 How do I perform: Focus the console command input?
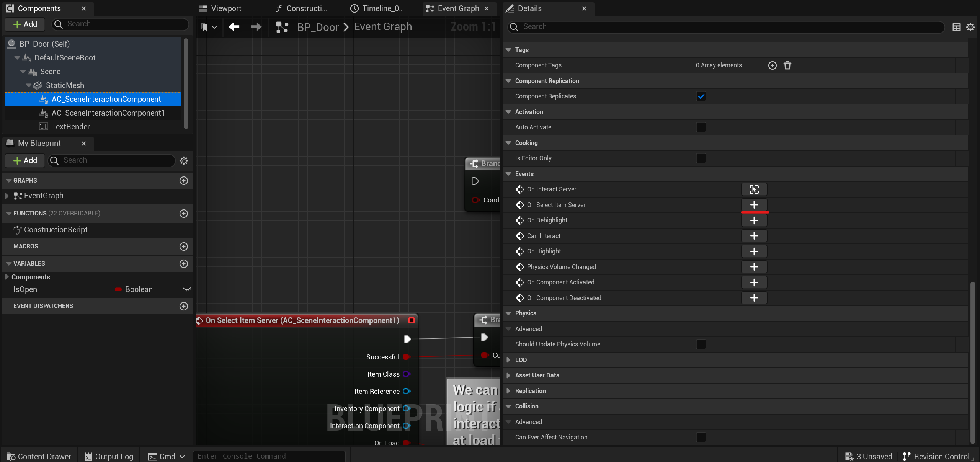269,456
